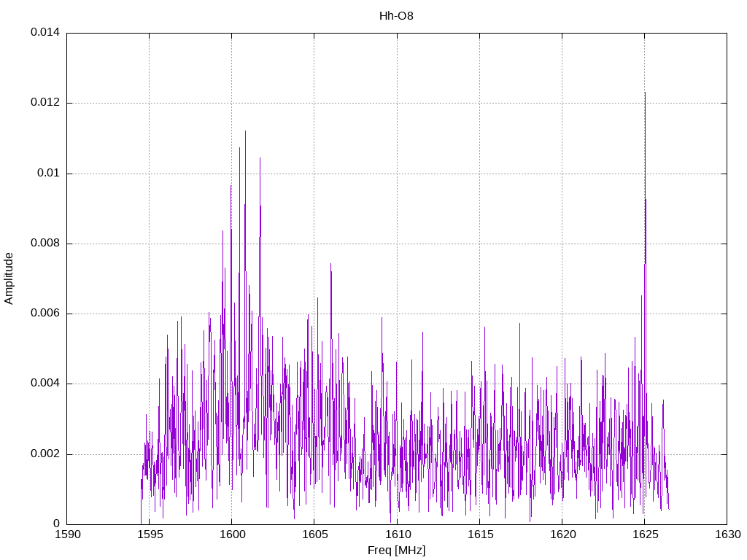Click the Freq [MHz] x-axis label
747x560 pixels.
tap(396, 551)
